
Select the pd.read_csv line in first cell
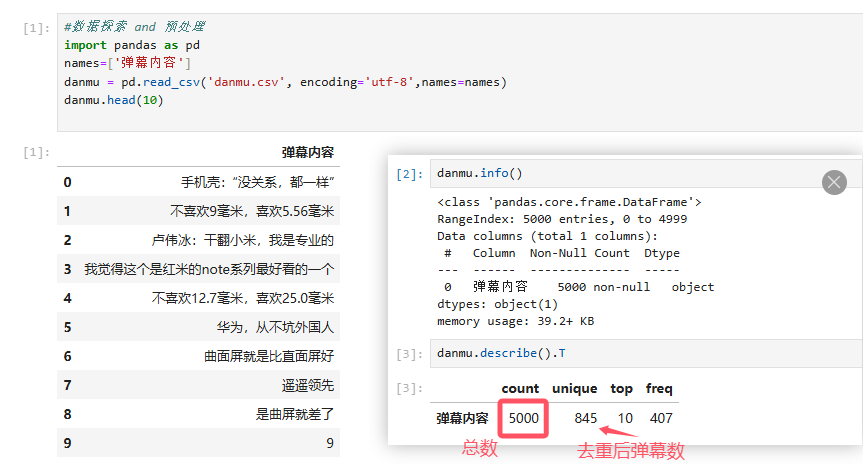click(x=285, y=82)
